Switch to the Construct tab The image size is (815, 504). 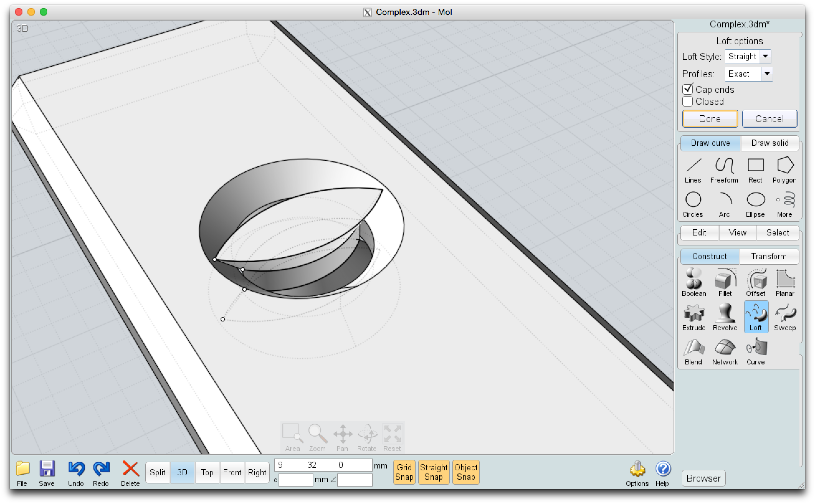pos(709,256)
